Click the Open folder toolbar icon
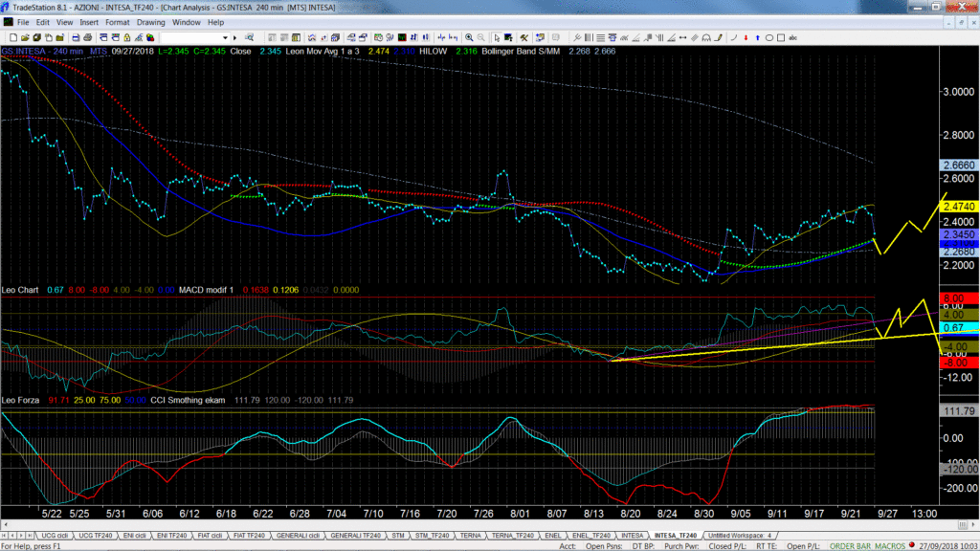This screenshot has width=980, height=551. [x=25, y=38]
